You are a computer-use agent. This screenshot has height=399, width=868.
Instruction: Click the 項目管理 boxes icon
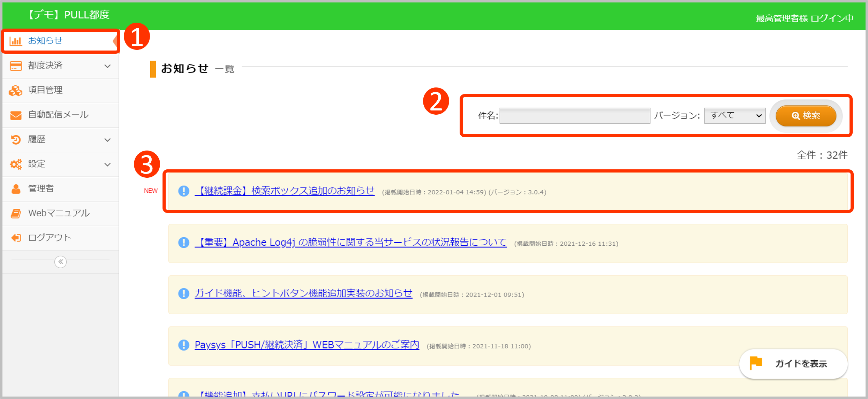[16, 90]
